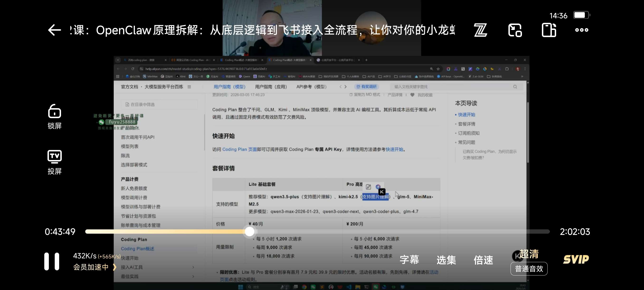Change video quality 超清

(529, 254)
